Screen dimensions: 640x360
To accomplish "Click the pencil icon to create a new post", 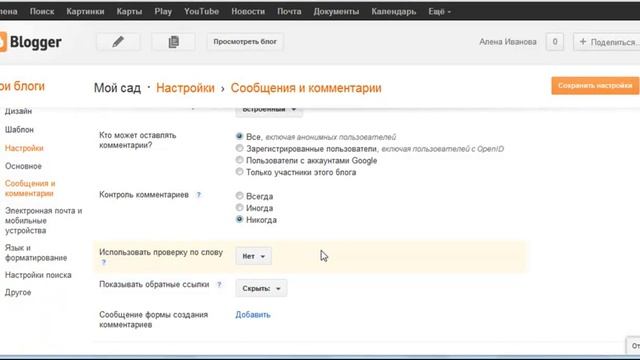I will [118, 42].
